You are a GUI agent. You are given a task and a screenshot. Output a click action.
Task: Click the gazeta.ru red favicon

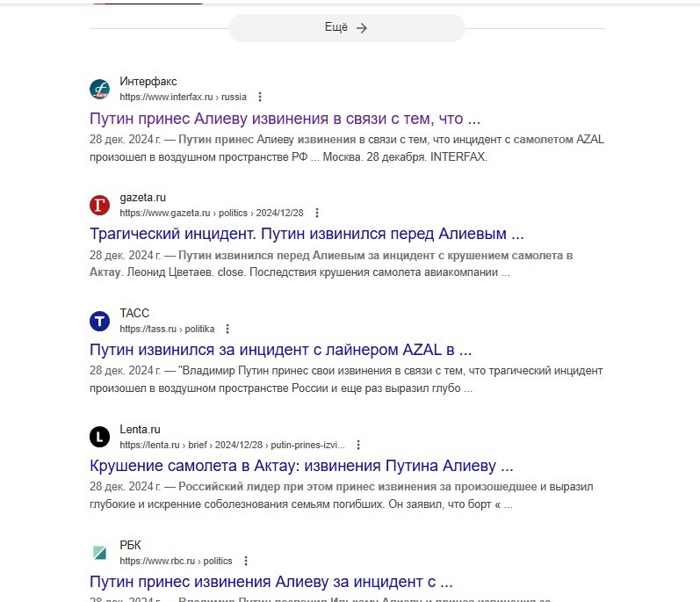click(99, 205)
